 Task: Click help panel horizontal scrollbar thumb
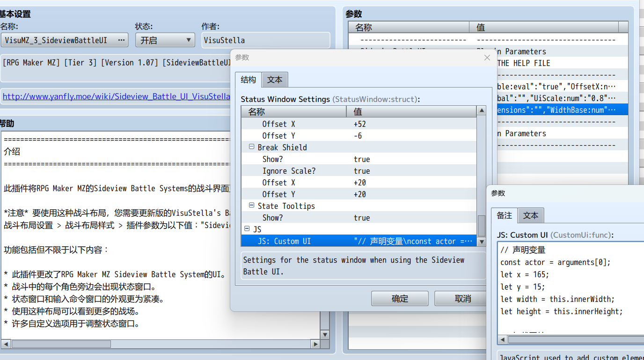click(61, 344)
